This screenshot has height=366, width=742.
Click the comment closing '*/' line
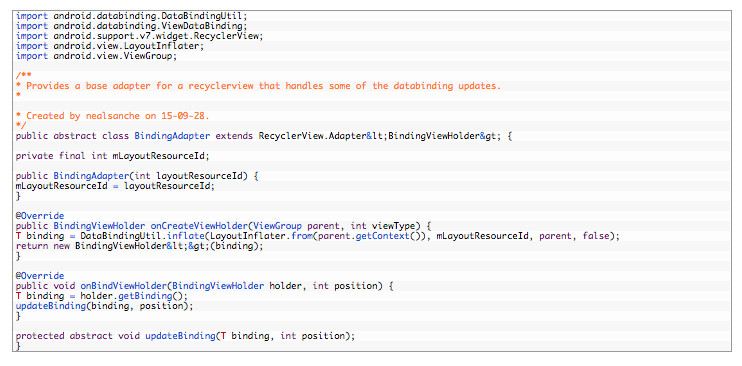click(x=21, y=125)
